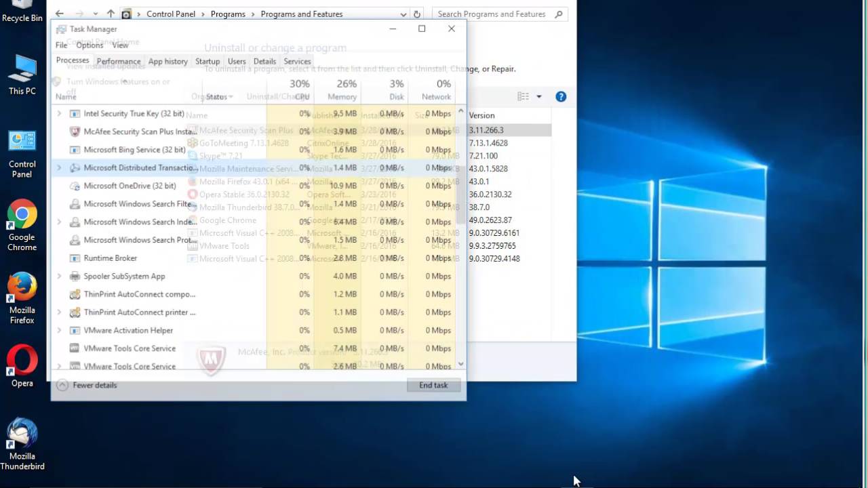Image resolution: width=868 pixels, height=488 pixels.
Task: Click the view layout icon in Programs and Features
Action: tap(523, 97)
